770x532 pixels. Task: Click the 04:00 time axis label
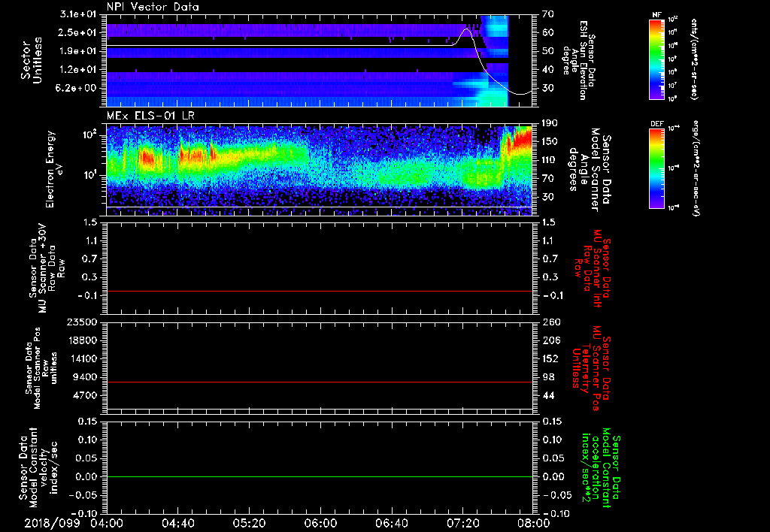[x=107, y=522]
